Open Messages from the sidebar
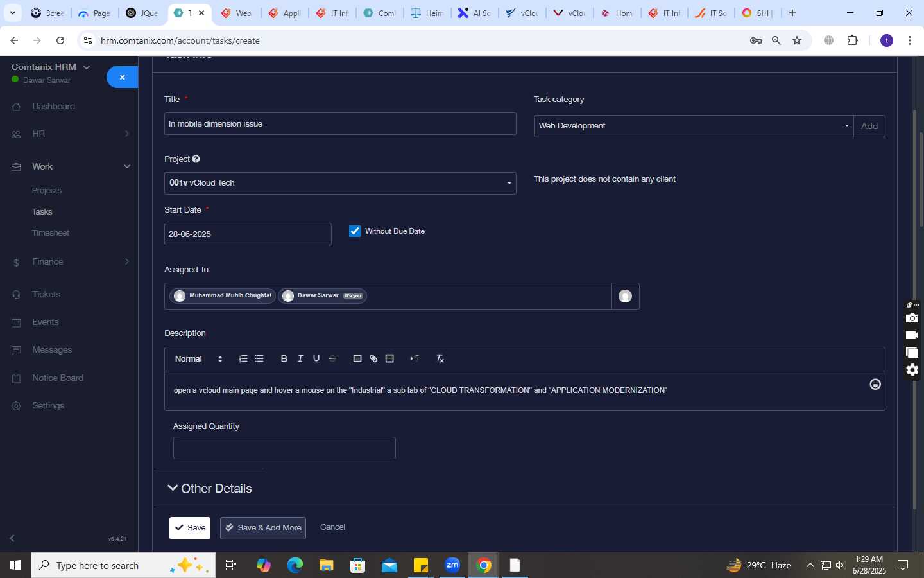924x578 pixels. point(52,349)
